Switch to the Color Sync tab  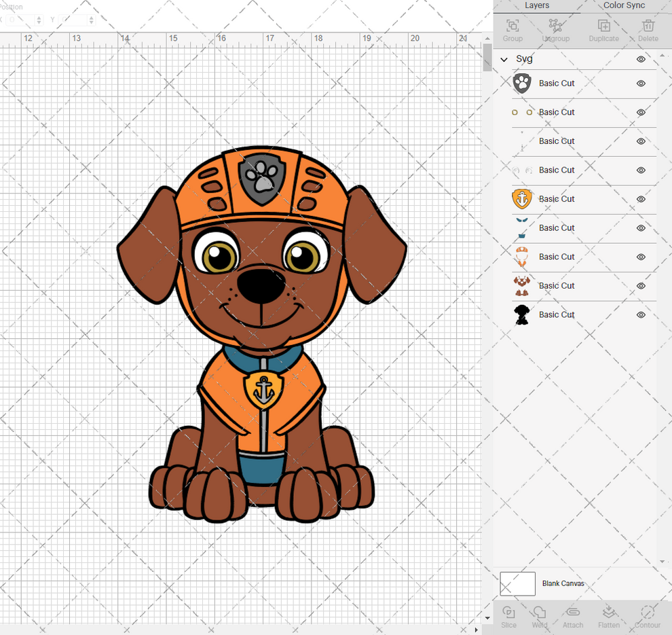tap(624, 5)
